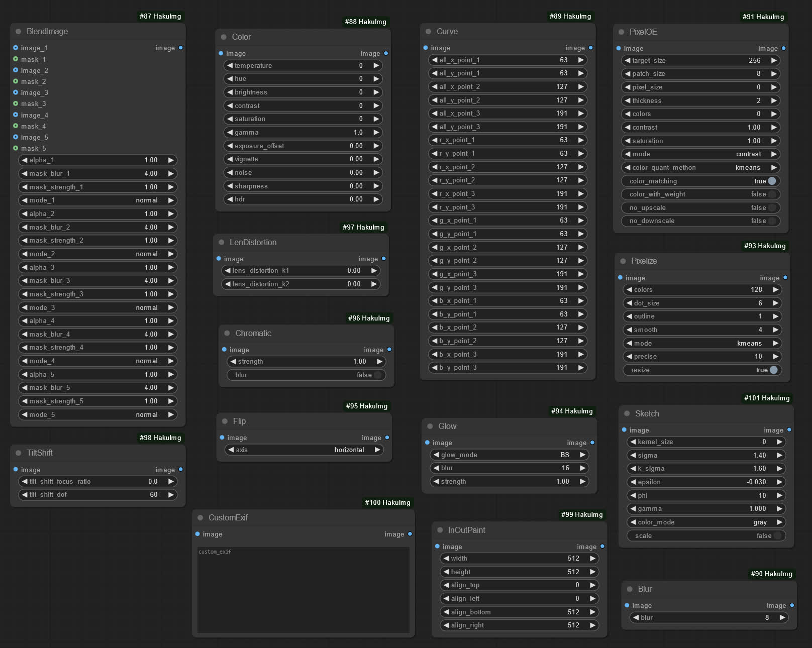The image size is (812, 648).
Task: Click the image input port on Glow node
Action: coord(427,443)
